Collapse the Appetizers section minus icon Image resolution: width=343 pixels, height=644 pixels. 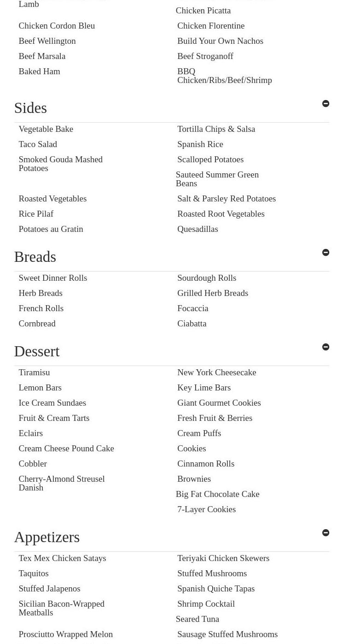pos(326,533)
